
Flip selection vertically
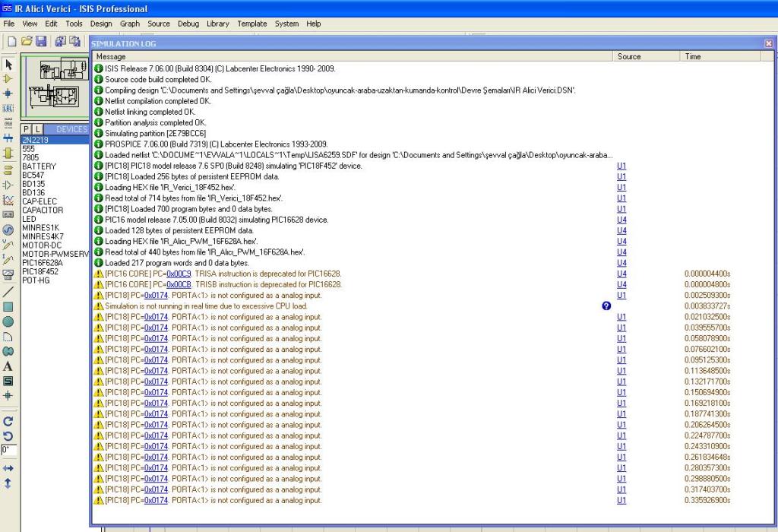pyautogui.click(x=8, y=483)
